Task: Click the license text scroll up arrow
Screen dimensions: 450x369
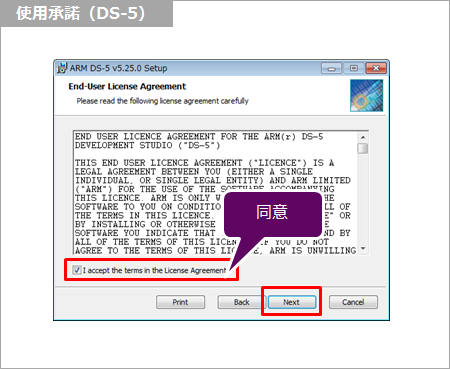Action: click(363, 137)
